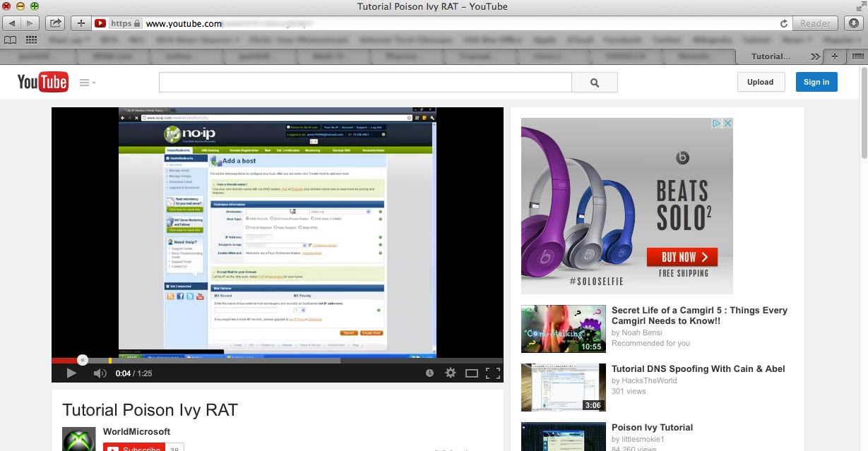
Task: Open the YouTube guide menu dropdown
Action: 88,83
